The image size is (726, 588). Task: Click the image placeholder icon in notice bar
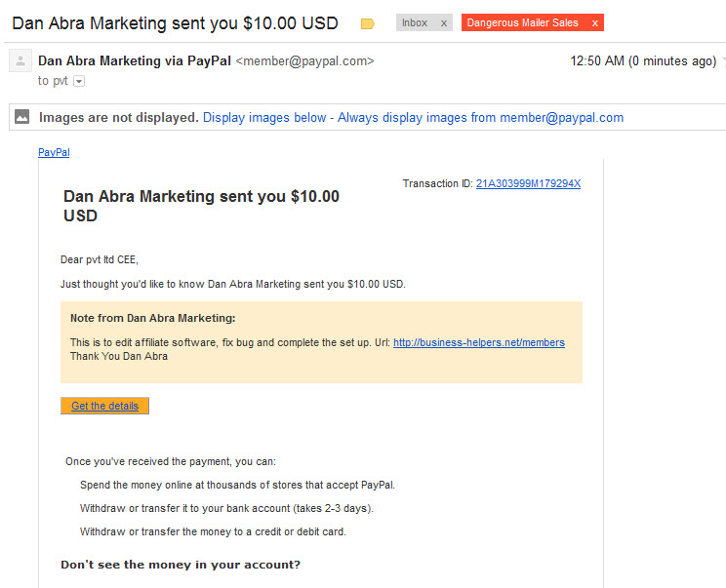coord(21,117)
